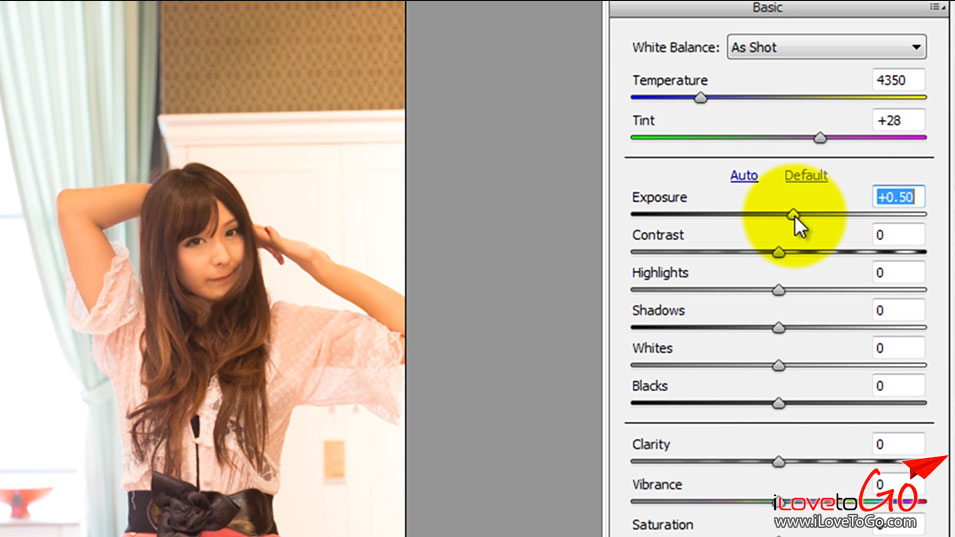Click the Highlights label
Image resolution: width=955 pixels, height=537 pixels.
point(660,273)
